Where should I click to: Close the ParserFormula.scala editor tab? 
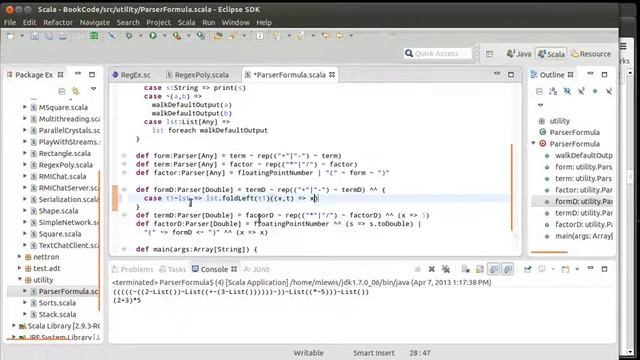point(332,75)
